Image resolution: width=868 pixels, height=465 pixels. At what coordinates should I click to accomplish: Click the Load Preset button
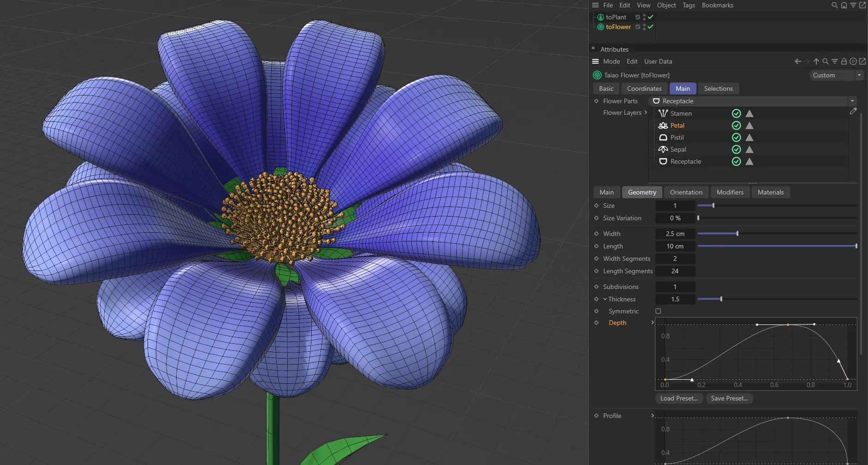coord(678,398)
